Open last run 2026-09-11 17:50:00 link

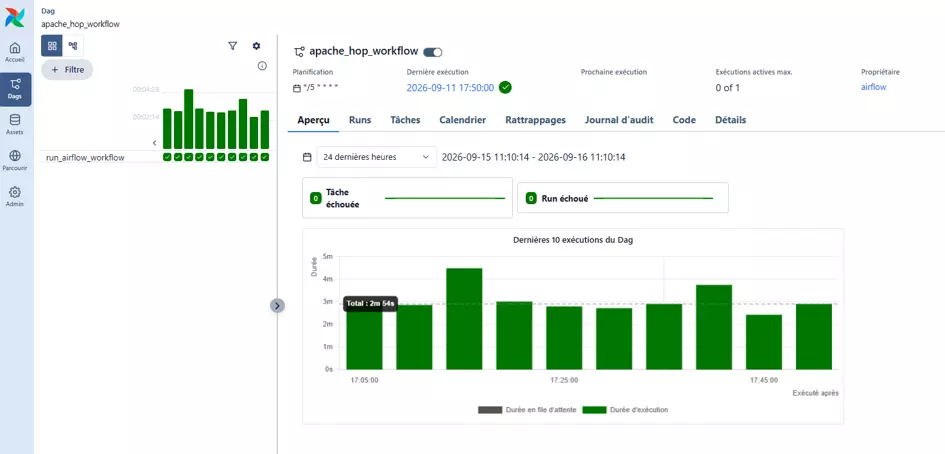(x=450, y=87)
